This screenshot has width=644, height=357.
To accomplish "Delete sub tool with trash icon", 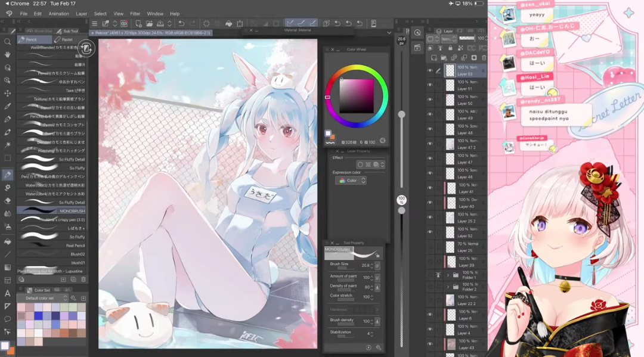I will [83, 280].
